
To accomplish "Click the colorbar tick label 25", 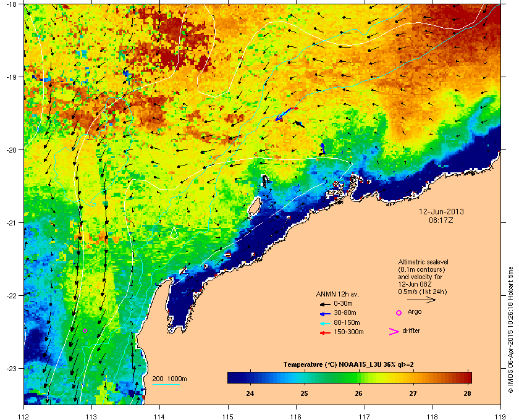I will (x=304, y=393).
